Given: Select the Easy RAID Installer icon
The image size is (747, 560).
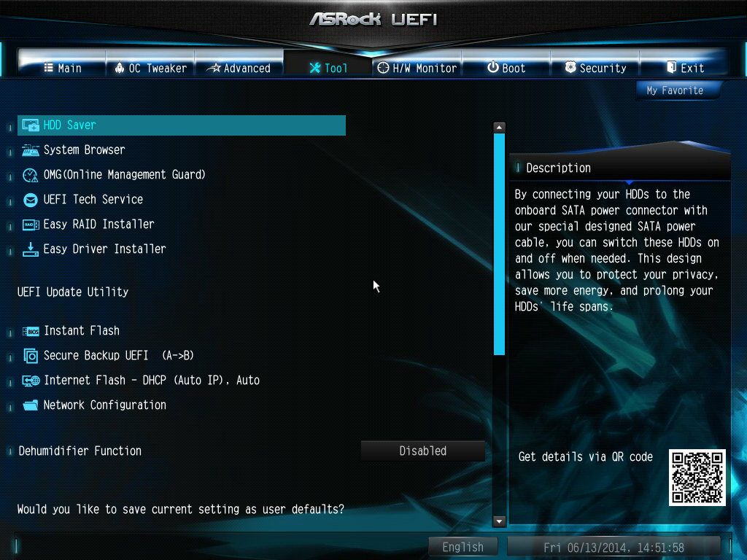Looking at the screenshot, I should click(30, 225).
